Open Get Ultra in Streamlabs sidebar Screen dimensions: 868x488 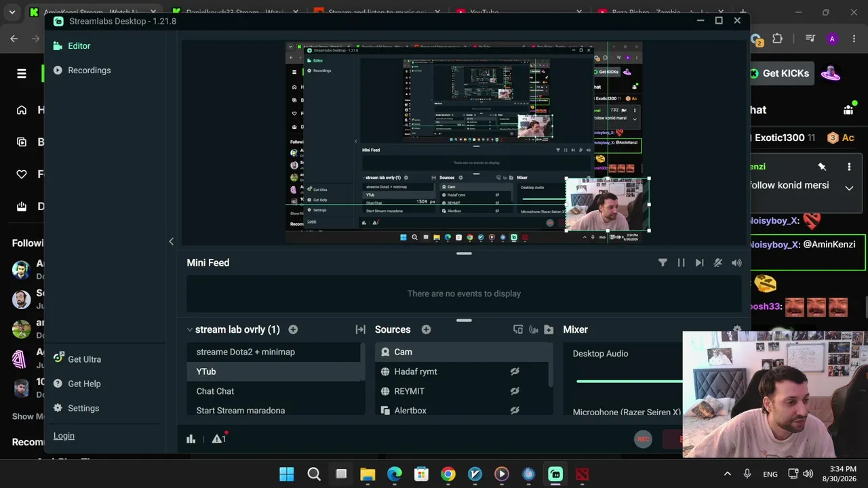tap(77, 359)
